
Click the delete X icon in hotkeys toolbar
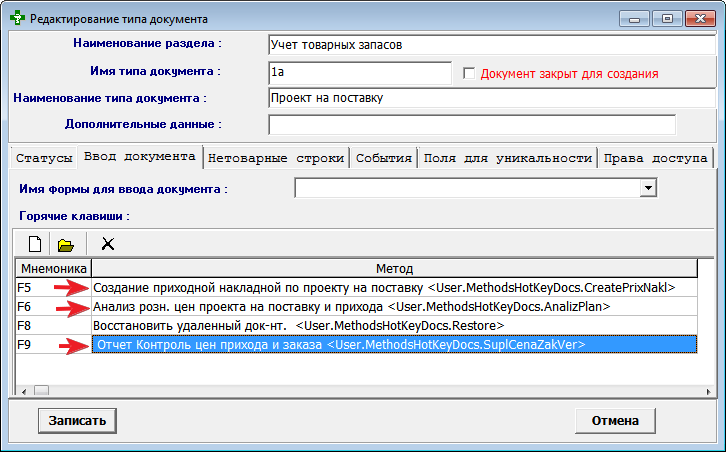[107, 244]
